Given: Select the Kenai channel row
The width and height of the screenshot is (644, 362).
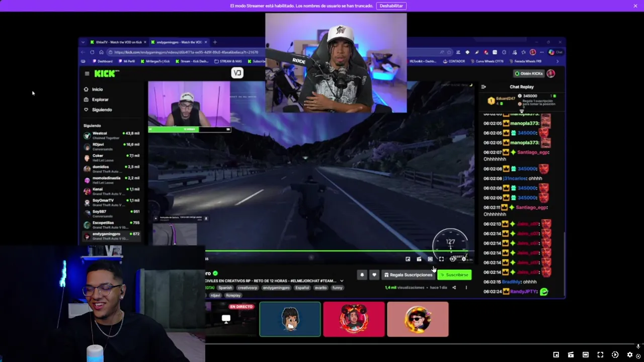Looking at the screenshot, I should tap(112, 192).
